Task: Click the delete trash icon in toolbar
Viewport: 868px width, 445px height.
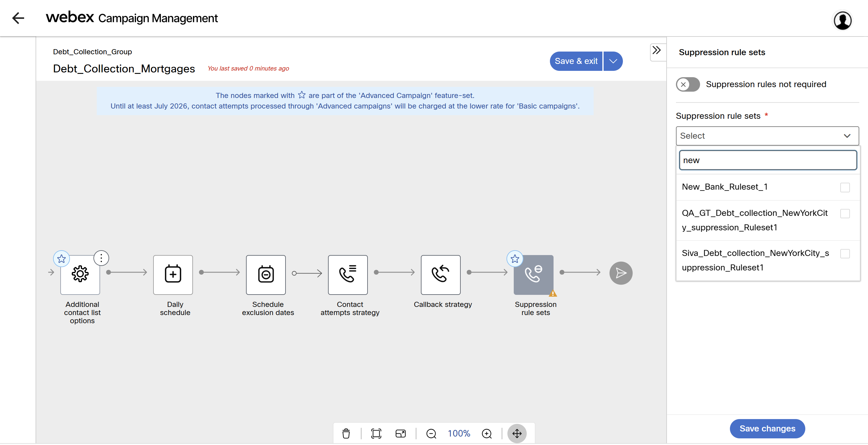Action: (x=346, y=433)
